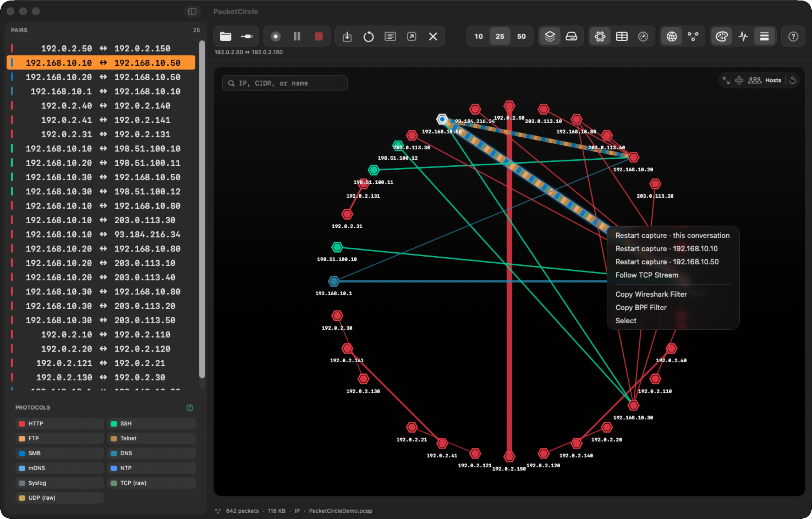Toggle the HTTP protocol filter
812x519 pixels.
pyautogui.click(x=59, y=424)
